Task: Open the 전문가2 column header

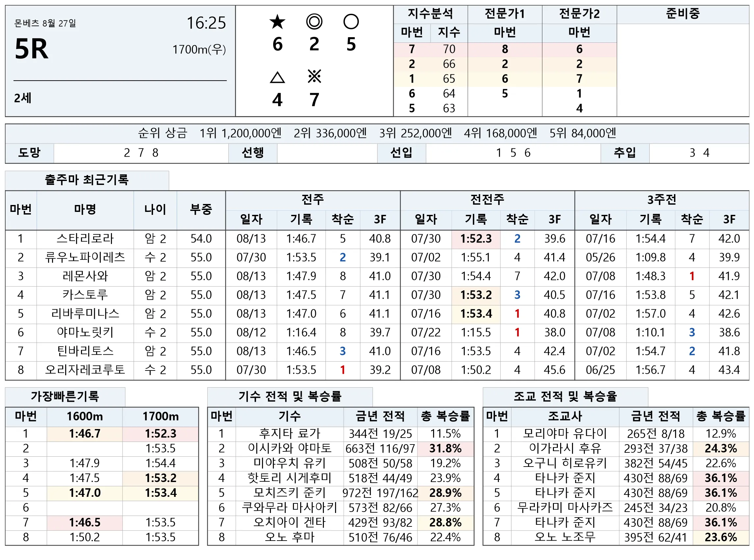Action: [579, 14]
